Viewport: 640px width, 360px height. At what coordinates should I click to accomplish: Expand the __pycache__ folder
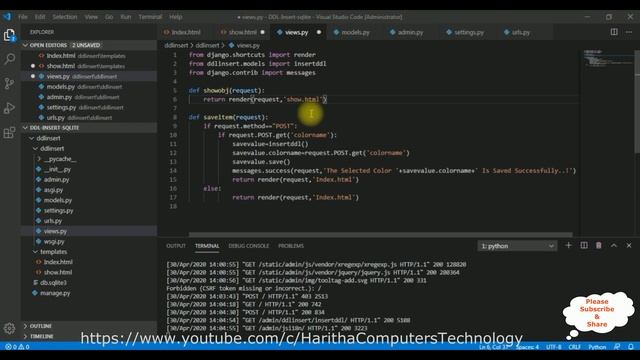(x=89, y=159)
